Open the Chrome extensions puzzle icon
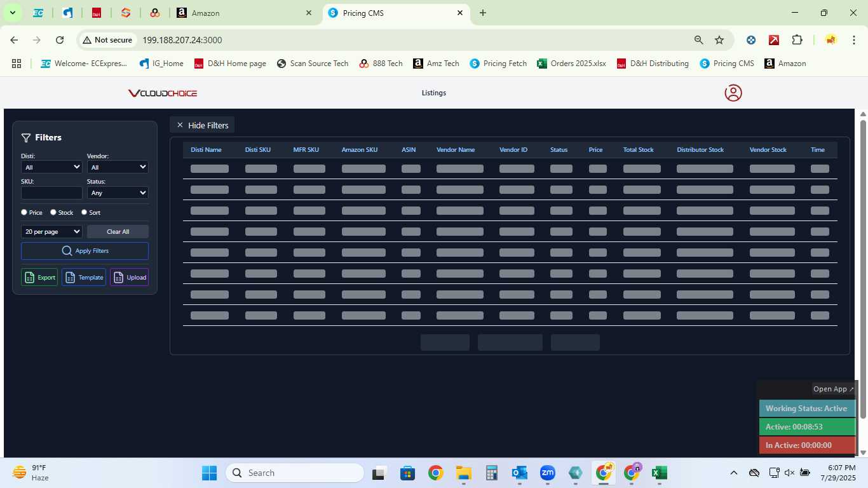Image resolution: width=868 pixels, height=488 pixels. 797,40
